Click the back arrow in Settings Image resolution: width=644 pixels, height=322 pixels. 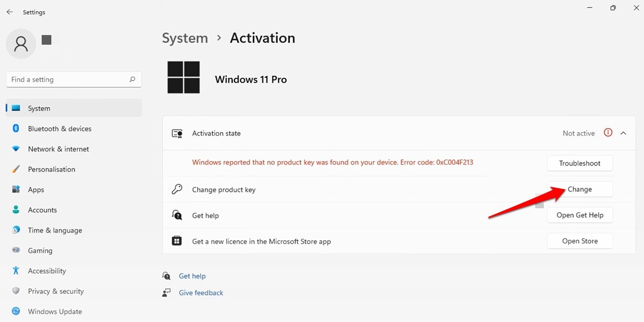pyautogui.click(x=10, y=12)
